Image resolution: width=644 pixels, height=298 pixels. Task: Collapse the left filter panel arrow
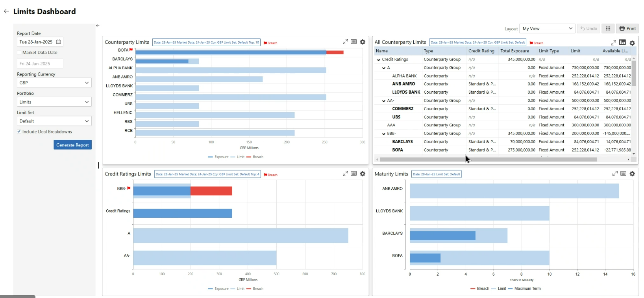(x=98, y=26)
